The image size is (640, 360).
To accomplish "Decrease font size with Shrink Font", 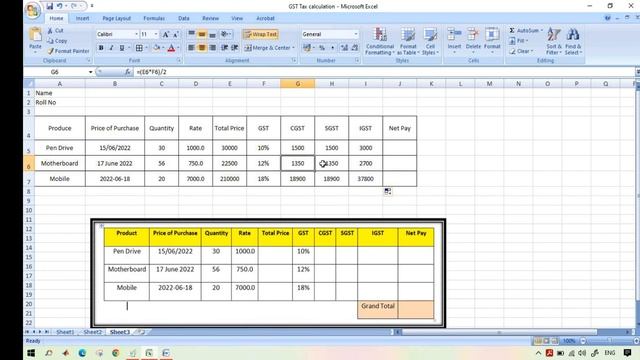I will pyautogui.click(x=176, y=34).
